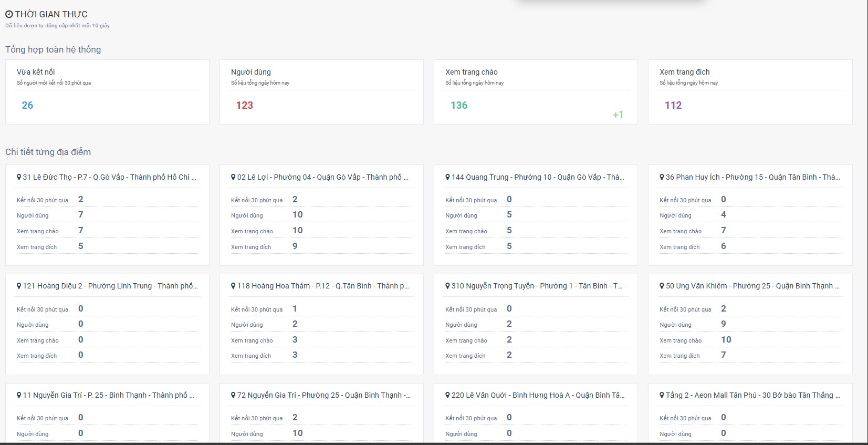Screen dimensions: 868x445
Task: Click the 'Chi tiết từng địa điểm' section title
Action: click(x=48, y=152)
